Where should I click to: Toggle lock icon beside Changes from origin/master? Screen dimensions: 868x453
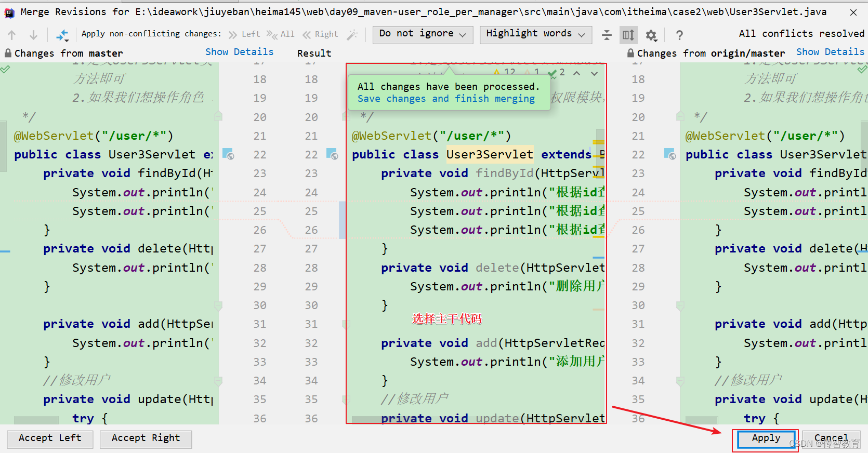630,53
